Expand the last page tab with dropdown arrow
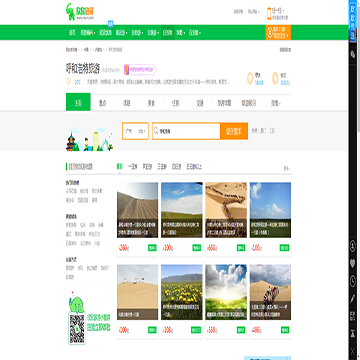This screenshot has height=360, width=360. [276, 103]
